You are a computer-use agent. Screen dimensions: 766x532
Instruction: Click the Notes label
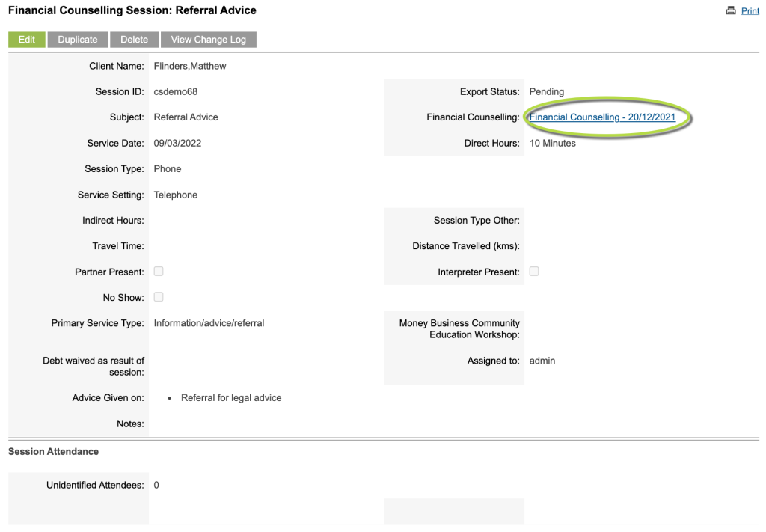tap(130, 424)
